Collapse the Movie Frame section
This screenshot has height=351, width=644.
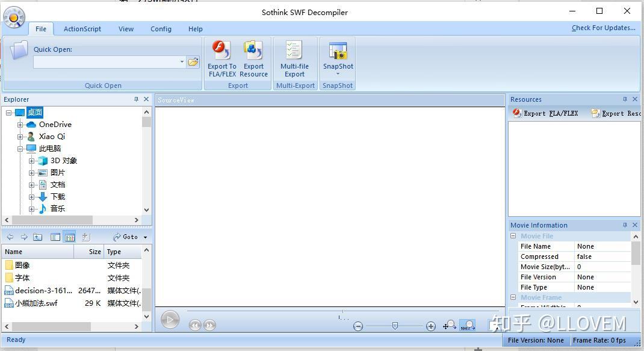513,297
